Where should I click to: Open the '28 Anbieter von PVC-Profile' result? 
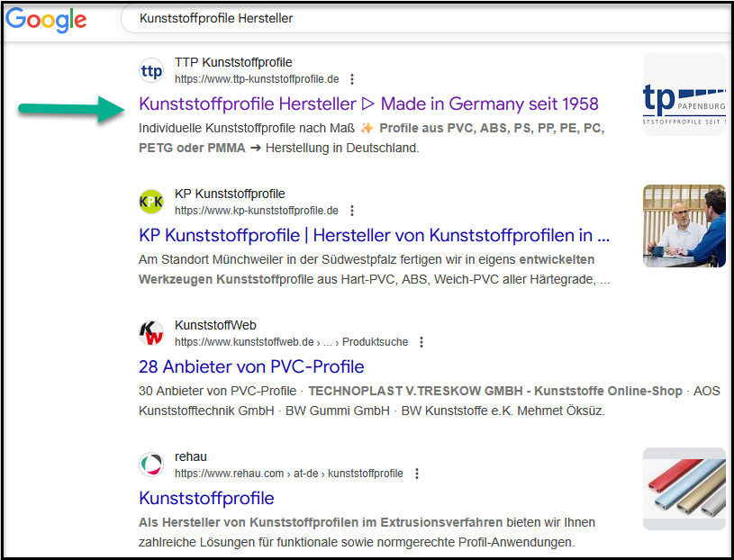(x=251, y=366)
